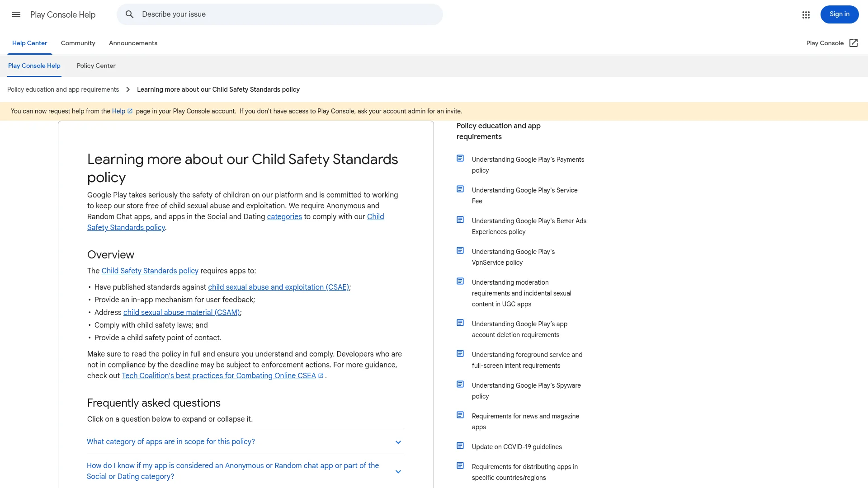
Task: Expand 'What category of apps are in scope' question
Action: point(245,442)
